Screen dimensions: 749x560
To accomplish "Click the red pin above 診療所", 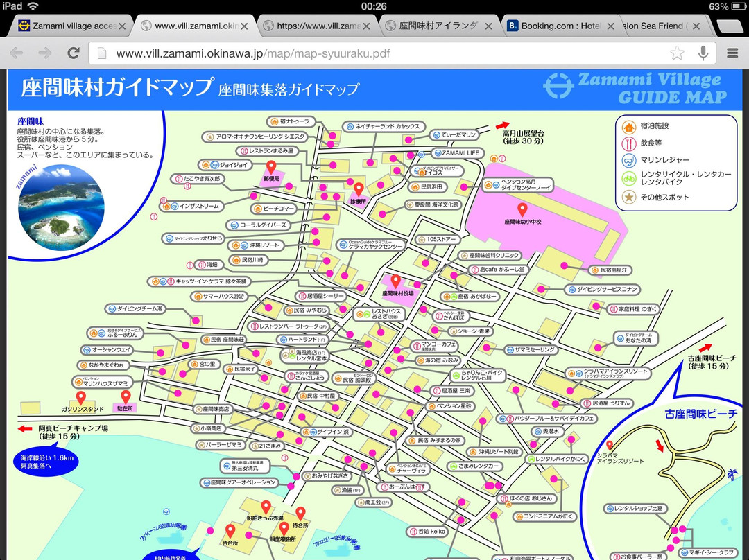I will coord(359,188).
